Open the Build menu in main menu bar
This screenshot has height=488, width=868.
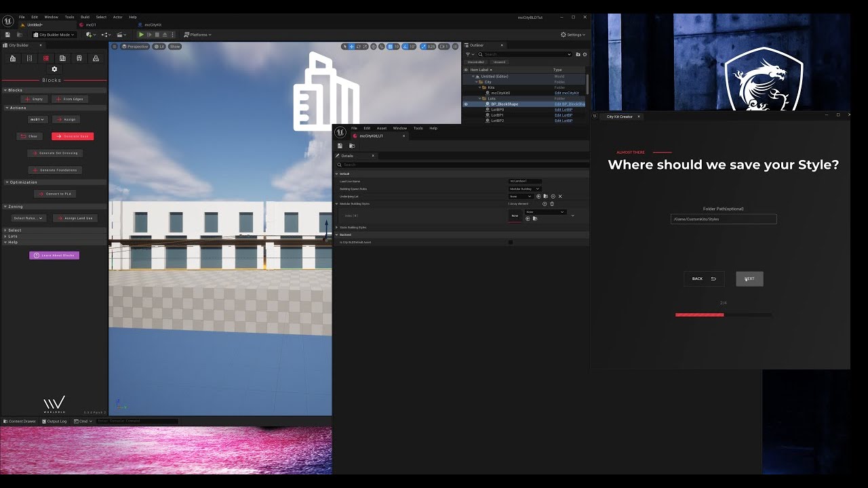tap(85, 17)
